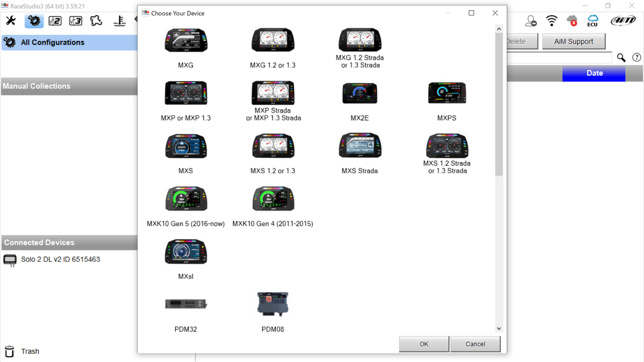Open the wrench preferences icon
This screenshot has height=362, width=644.
tap(11, 20)
